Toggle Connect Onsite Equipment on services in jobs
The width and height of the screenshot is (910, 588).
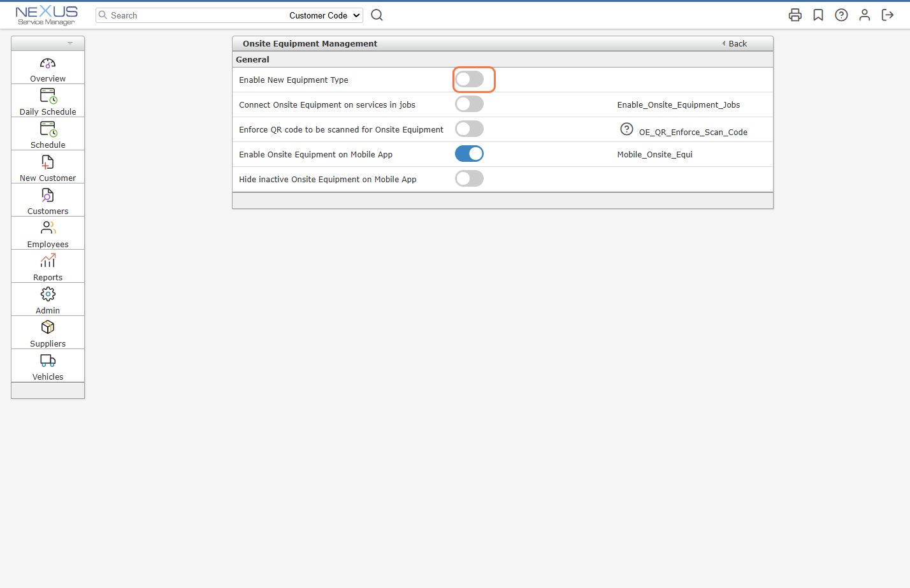pyautogui.click(x=469, y=104)
